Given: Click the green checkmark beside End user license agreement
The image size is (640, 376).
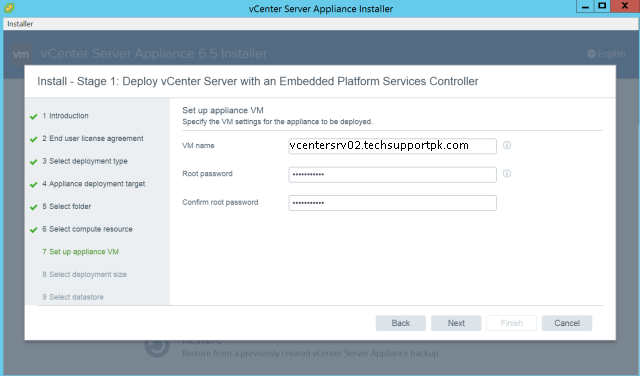Looking at the screenshot, I should 33,139.
